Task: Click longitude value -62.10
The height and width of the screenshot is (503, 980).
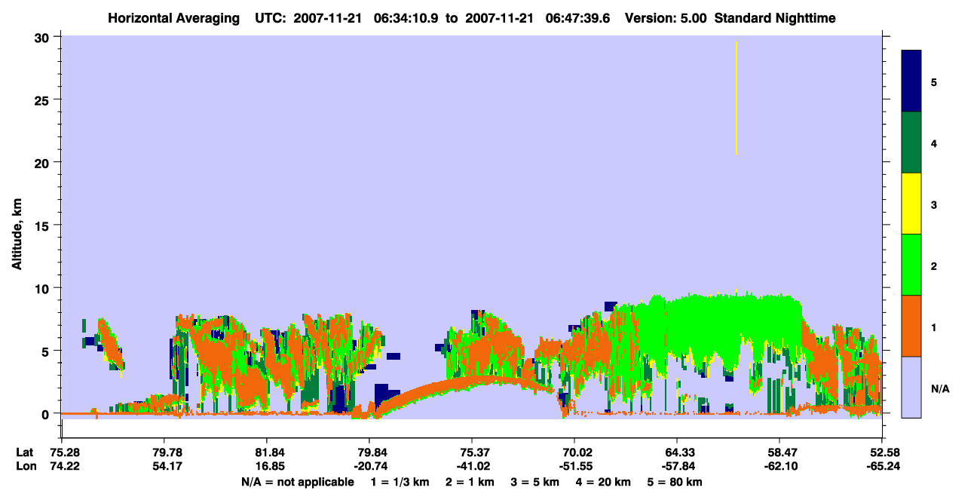Action: [x=779, y=467]
